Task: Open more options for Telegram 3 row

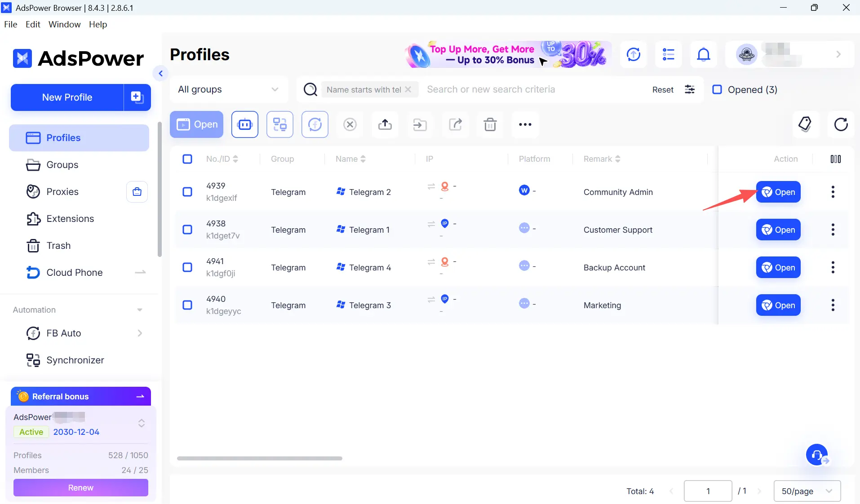Action: click(x=833, y=305)
